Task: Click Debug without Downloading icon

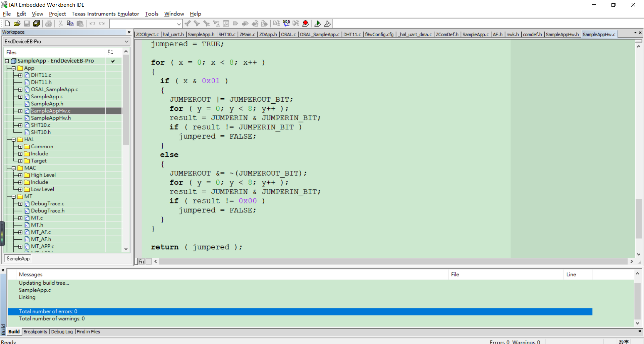Action: pyautogui.click(x=327, y=23)
